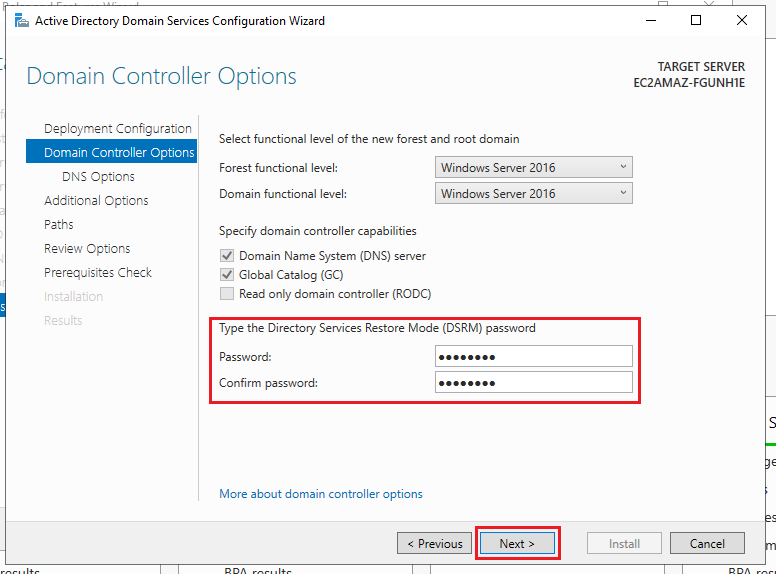776x574 pixels.
Task: Toggle Read only domain controller (RODC) checkbox
Action: [x=227, y=293]
